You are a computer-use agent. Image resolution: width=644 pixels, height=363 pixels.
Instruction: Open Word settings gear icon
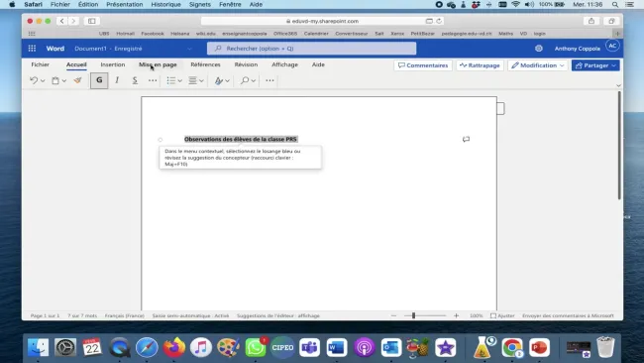pos(538,48)
